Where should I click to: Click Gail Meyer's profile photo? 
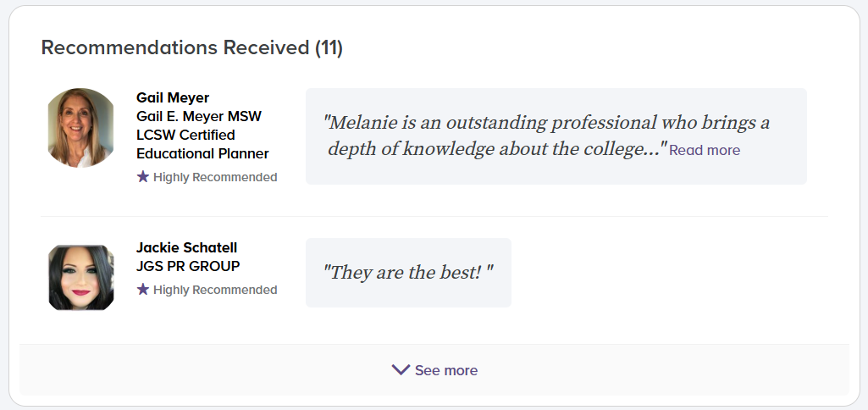[x=81, y=127]
